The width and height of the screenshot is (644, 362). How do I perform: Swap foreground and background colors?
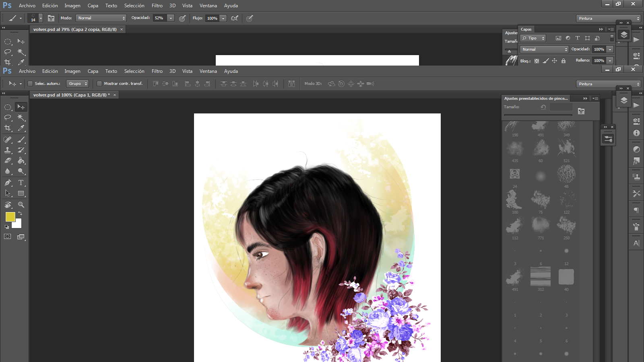pyautogui.click(x=20, y=213)
